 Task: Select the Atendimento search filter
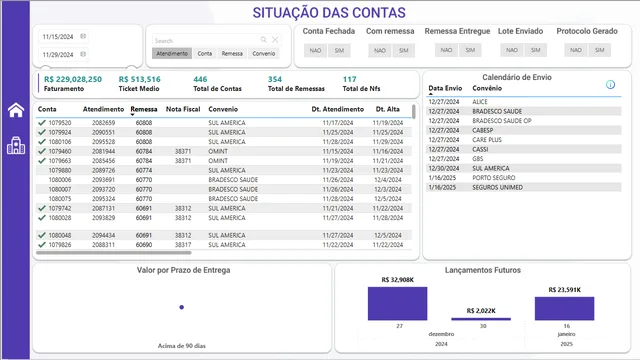click(172, 53)
